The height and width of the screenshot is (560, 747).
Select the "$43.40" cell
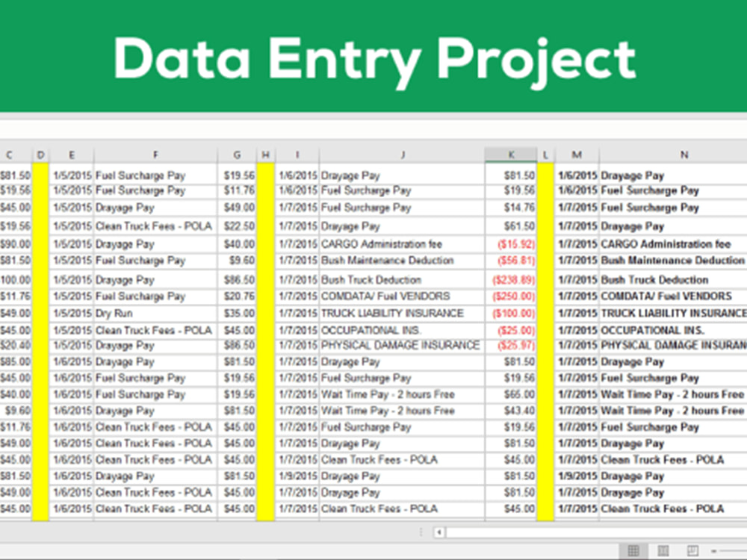pyautogui.click(x=511, y=411)
